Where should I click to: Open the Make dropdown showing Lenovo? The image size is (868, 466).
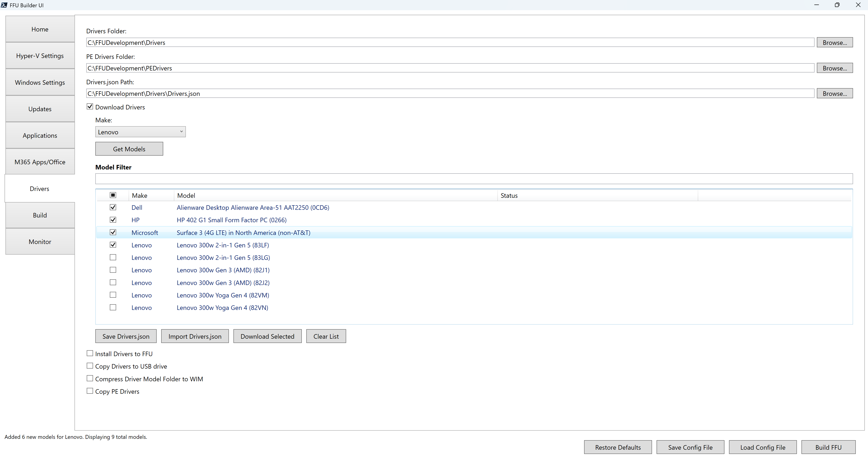pyautogui.click(x=141, y=131)
